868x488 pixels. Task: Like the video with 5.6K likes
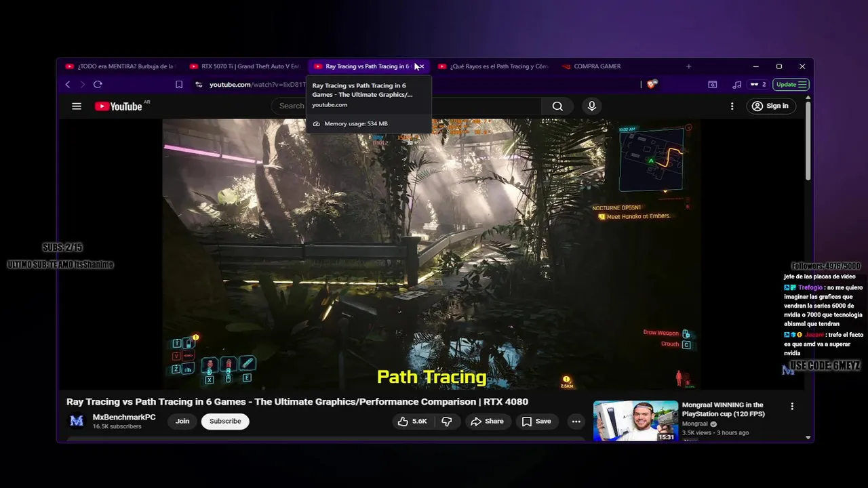[412, 421]
